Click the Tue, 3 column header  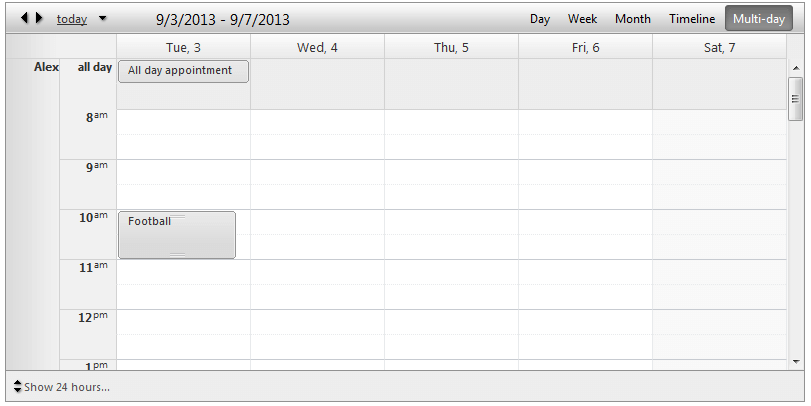[183, 47]
